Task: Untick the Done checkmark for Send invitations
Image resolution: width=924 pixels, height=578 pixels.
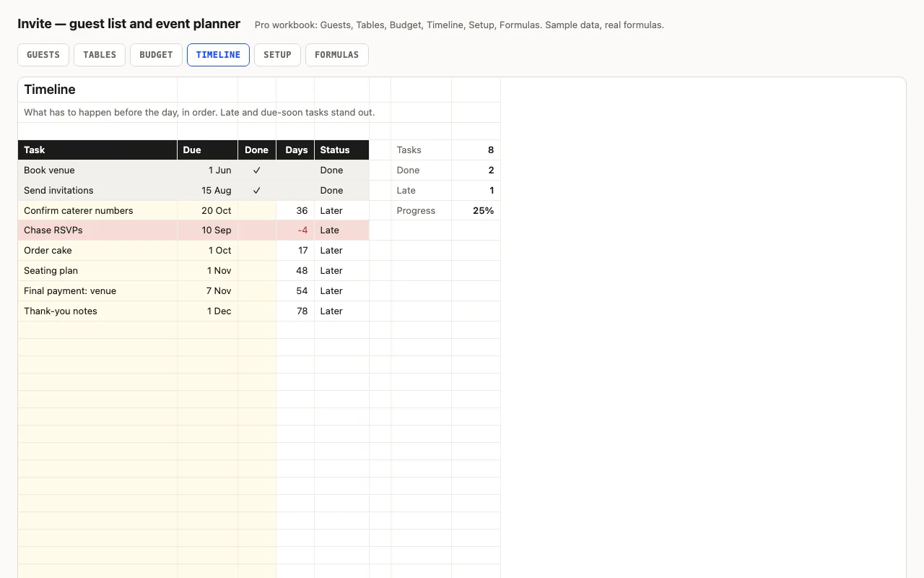Action: pyautogui.click(x=257, y=191)
